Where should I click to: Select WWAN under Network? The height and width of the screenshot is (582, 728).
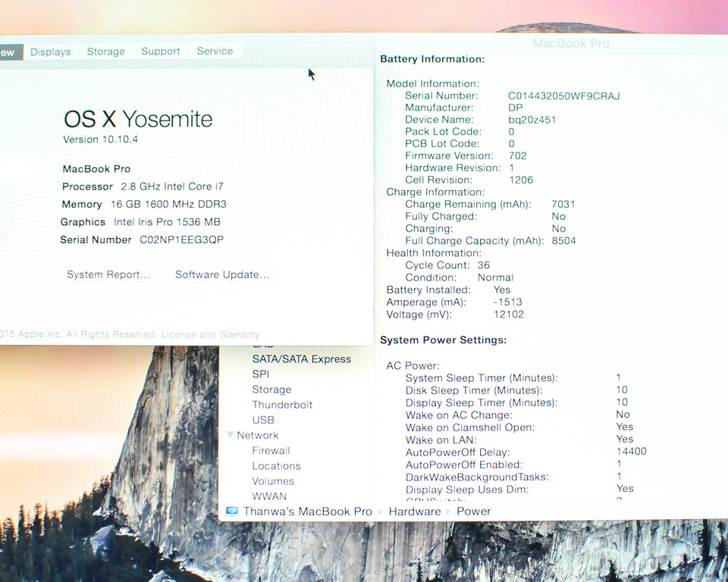tap(269, 496)
